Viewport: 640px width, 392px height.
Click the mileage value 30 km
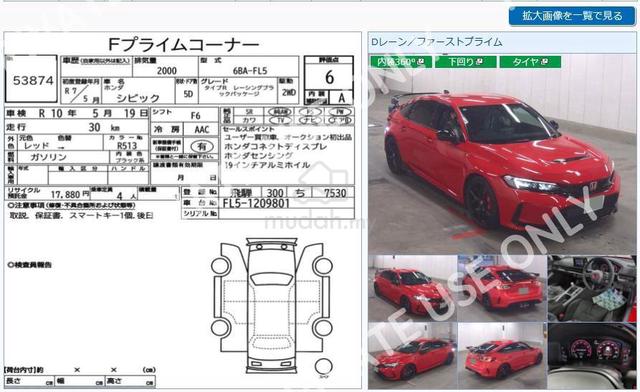coord(104,127)
